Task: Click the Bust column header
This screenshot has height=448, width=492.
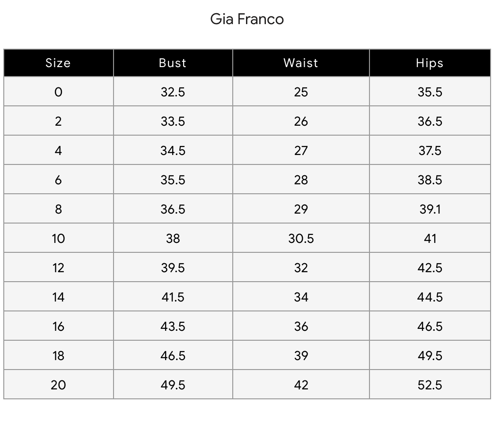Action: point(173,63)
